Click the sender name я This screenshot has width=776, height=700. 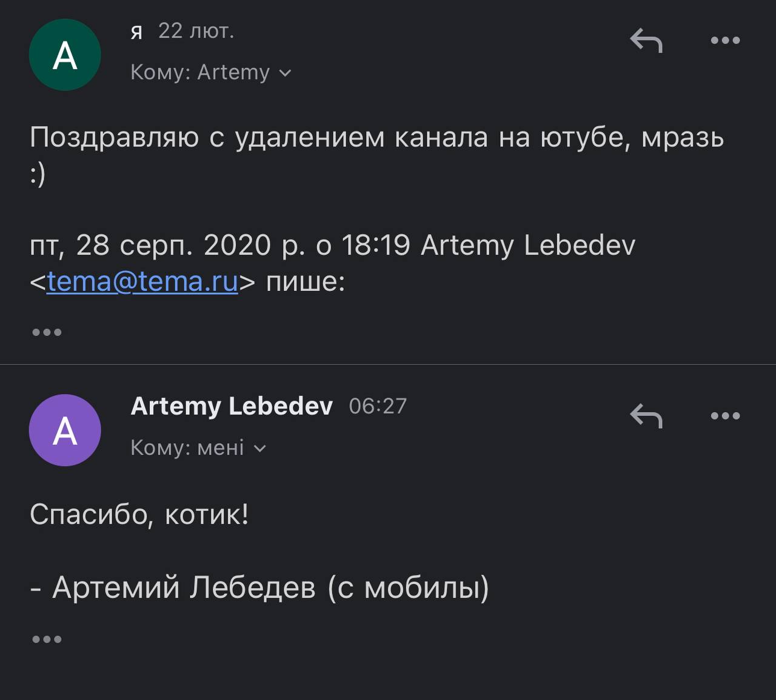136,32
